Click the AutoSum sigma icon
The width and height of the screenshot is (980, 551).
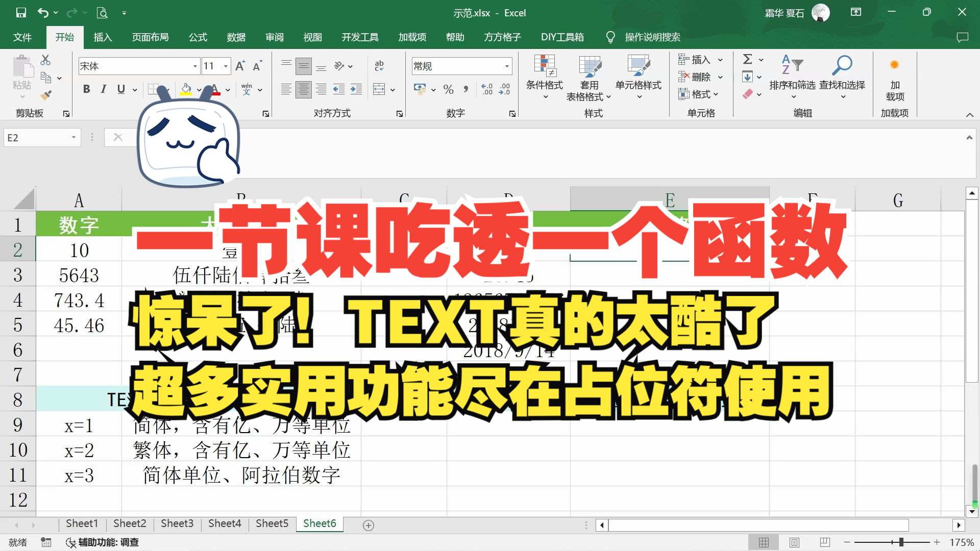[x=748, y=59]
